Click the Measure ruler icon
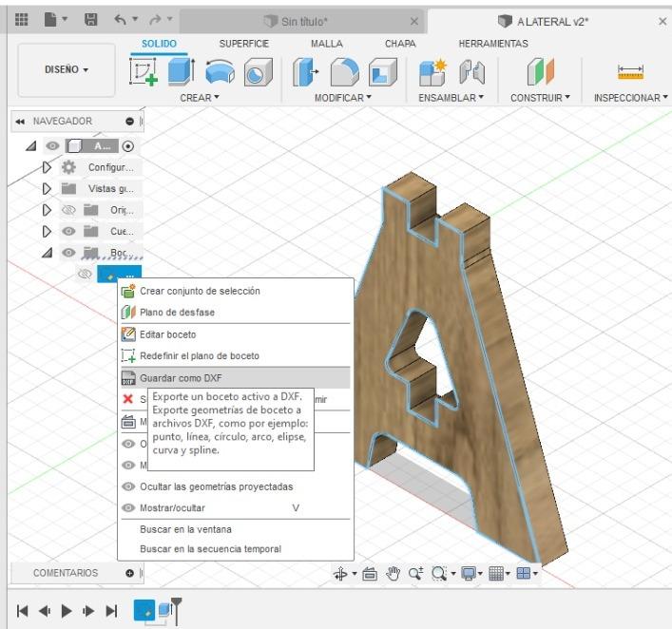Viewport: 672px width, 629px height. 630,71
